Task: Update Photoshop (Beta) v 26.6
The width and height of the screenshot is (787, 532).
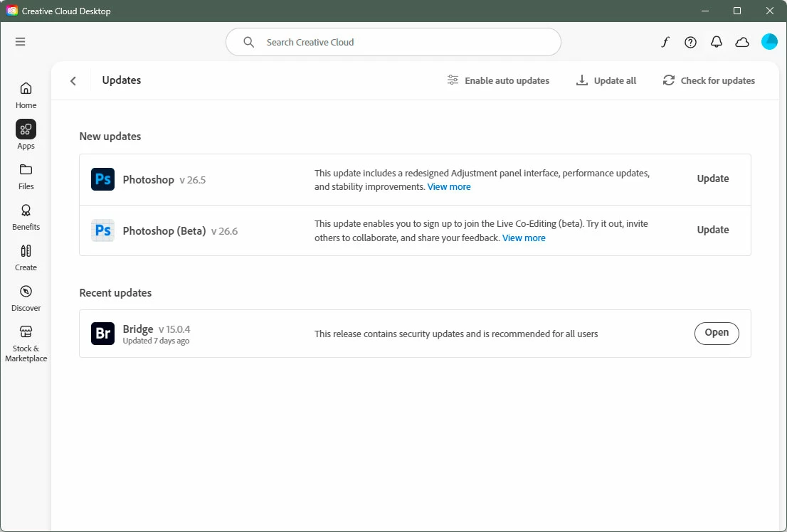Action: tap(713, 230)
